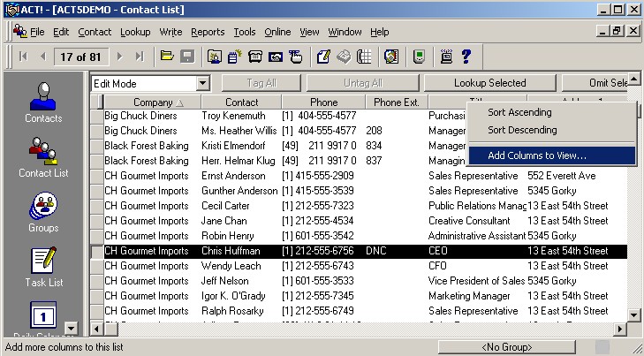Open the Reports menu
Image resolution: width=644 pixels, height=356 pixels.
208,32
